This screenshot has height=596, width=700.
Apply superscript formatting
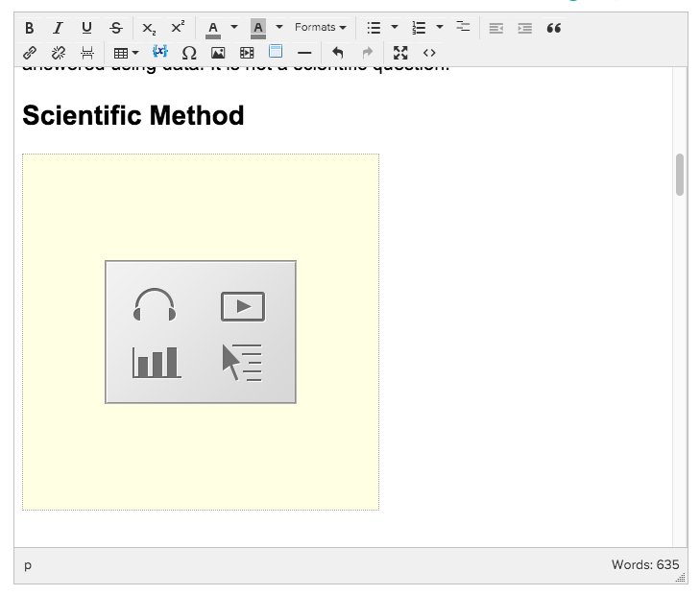[x=178, y=28]
